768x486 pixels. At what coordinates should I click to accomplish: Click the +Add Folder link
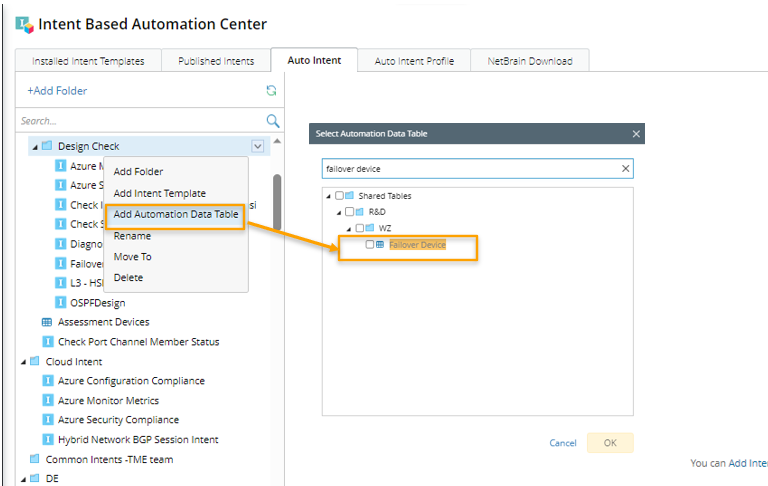click(x=57, y=91)
